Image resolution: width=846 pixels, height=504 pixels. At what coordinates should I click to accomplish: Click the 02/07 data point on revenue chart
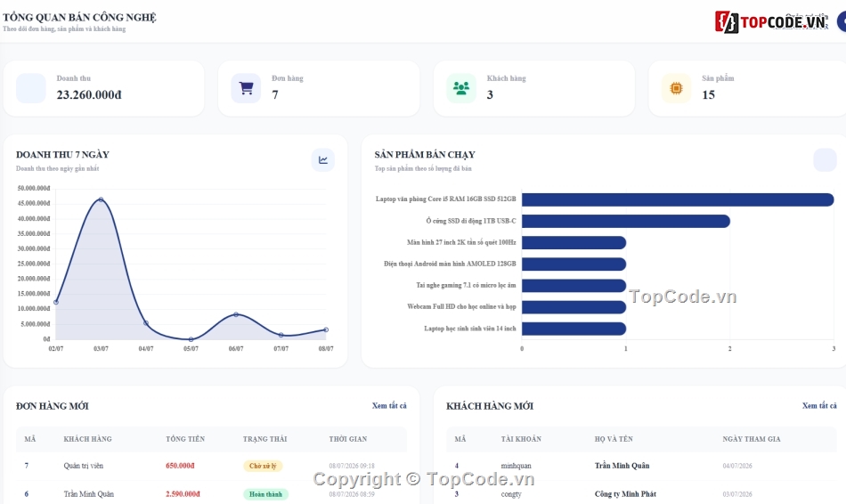(x=56, y=302)
